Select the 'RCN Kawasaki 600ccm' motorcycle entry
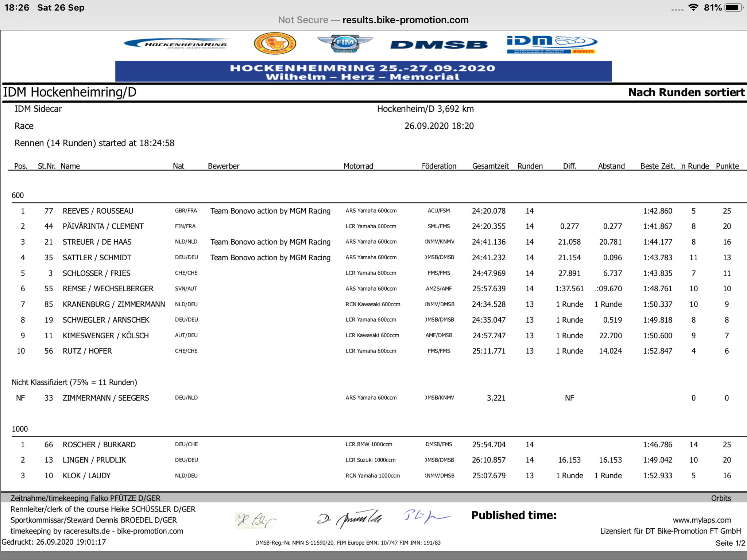This screenshot has width=747, height=560. (373, 304)
